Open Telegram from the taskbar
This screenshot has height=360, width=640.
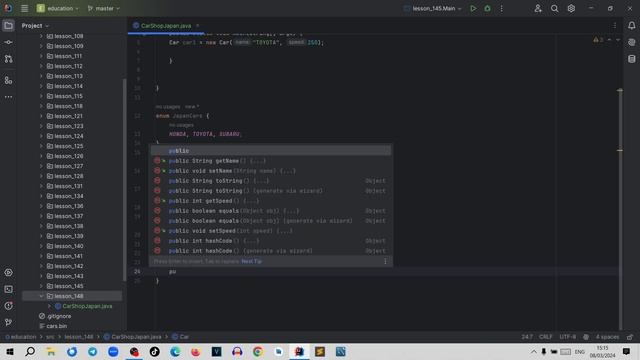(93, 351)
